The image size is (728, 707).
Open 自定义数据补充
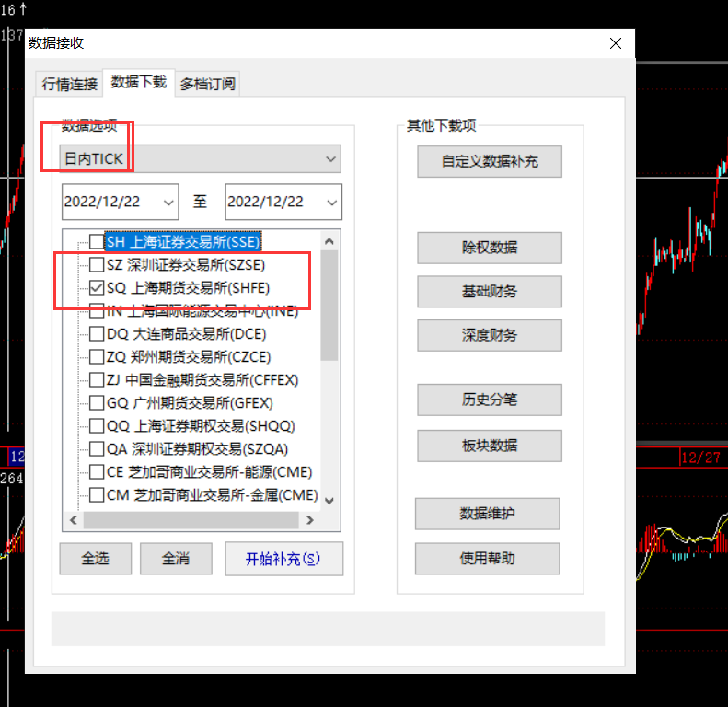(x=490, y=162)
